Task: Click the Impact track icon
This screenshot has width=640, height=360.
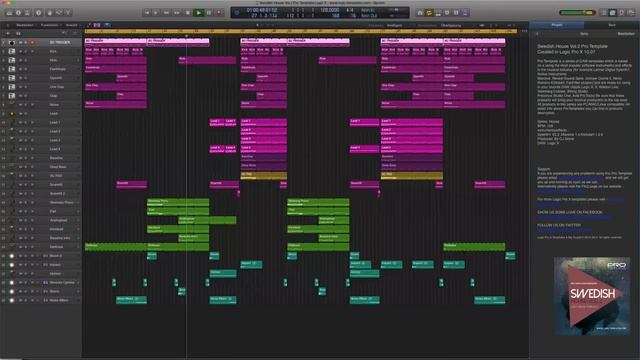Action: (12, 264)
